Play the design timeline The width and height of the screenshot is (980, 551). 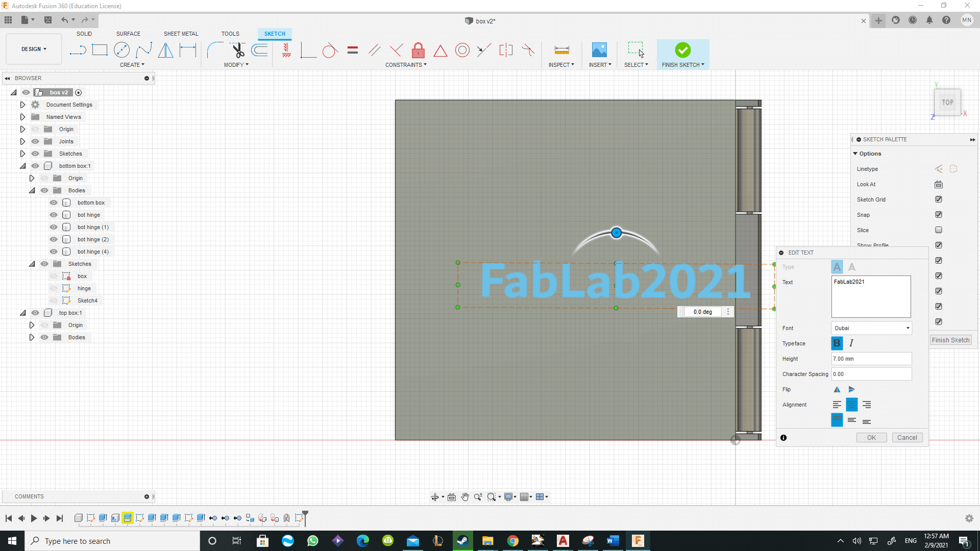coord(34,518)
